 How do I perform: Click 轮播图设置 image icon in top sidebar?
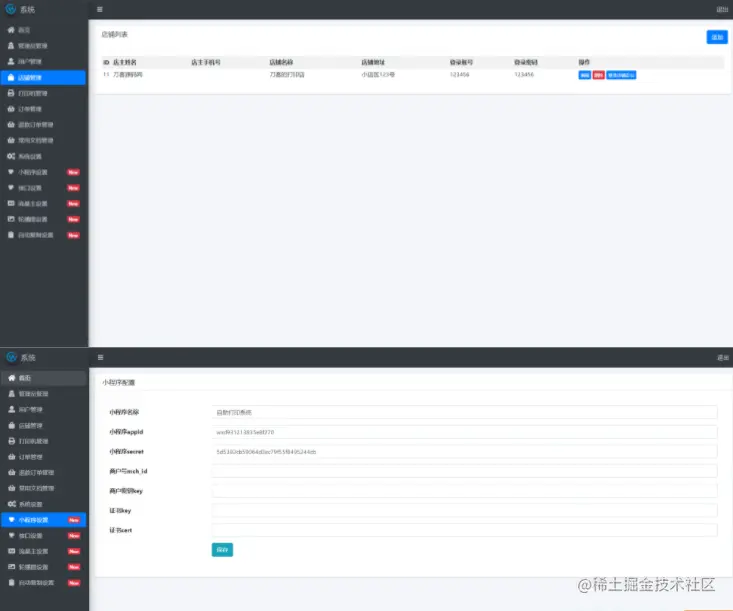click(x=11, y=219)
